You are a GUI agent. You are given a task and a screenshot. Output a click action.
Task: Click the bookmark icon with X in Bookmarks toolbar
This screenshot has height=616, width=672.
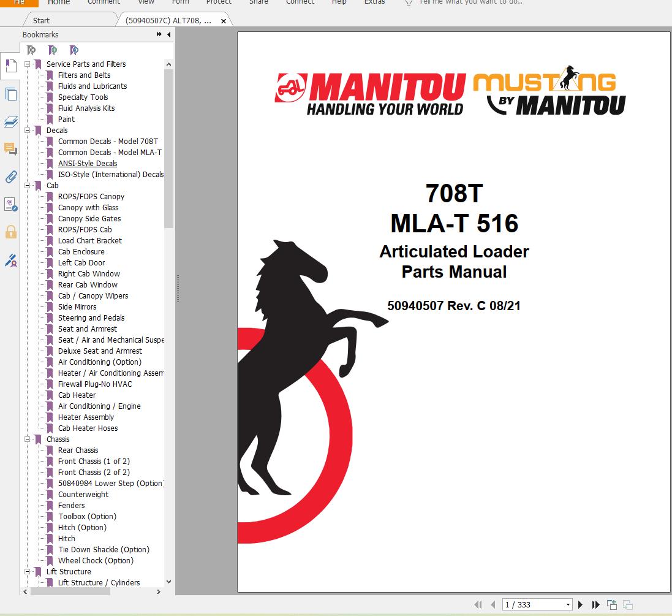tap(31, 50)
